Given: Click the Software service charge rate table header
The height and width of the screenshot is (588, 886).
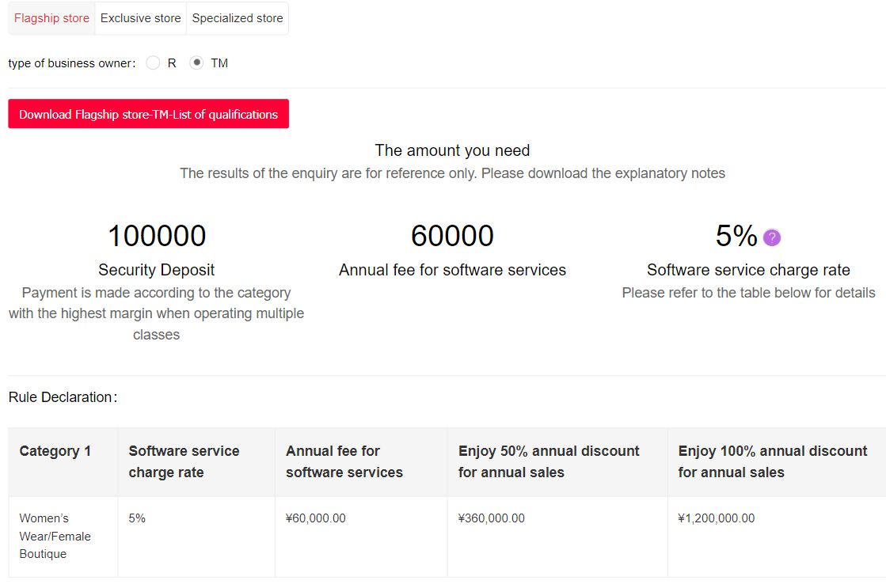Looking at the screenshot, I should point(184,461).
